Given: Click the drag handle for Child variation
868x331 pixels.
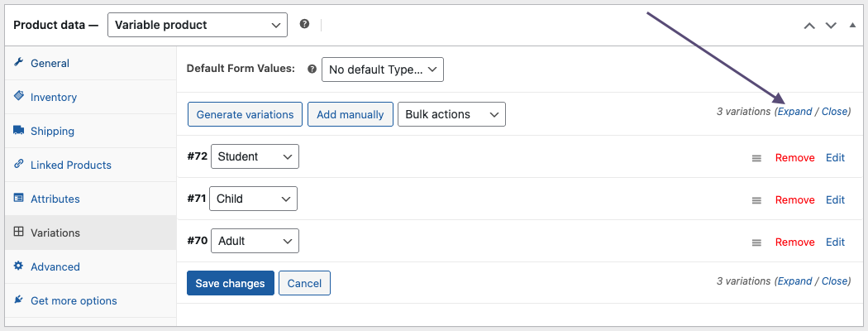Looking at the screenshot, I should coord(756,200).
